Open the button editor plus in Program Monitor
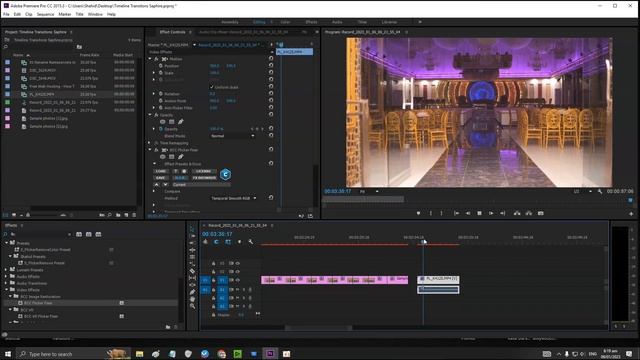The image size is (640, 360). [x=631, y=213]
